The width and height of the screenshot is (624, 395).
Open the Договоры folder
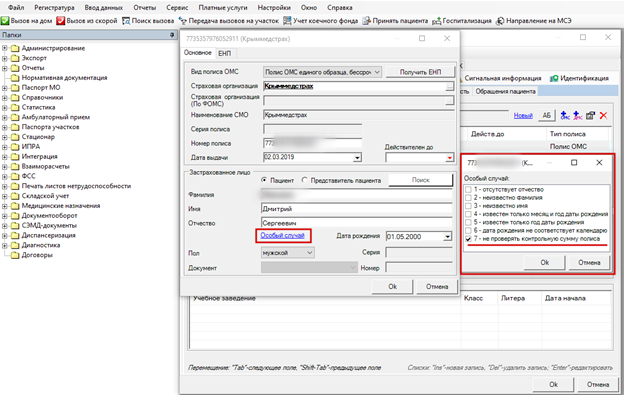pos(37,255)
